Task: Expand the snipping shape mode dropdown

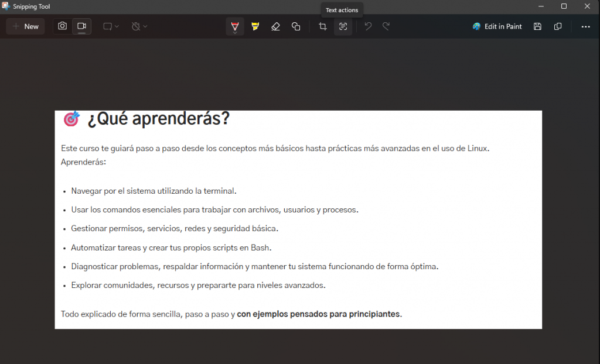Action: (x=111, y=26)
